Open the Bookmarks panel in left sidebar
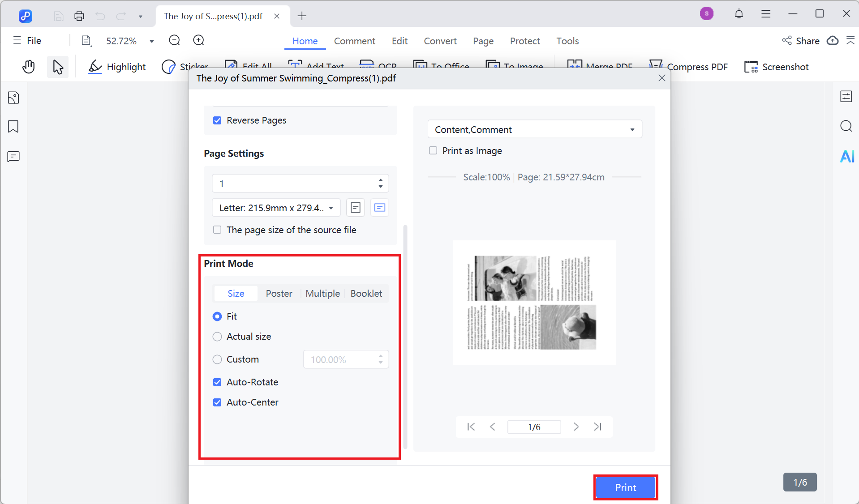The height and width of the screenshot is (504, 859). coord(13,127)
